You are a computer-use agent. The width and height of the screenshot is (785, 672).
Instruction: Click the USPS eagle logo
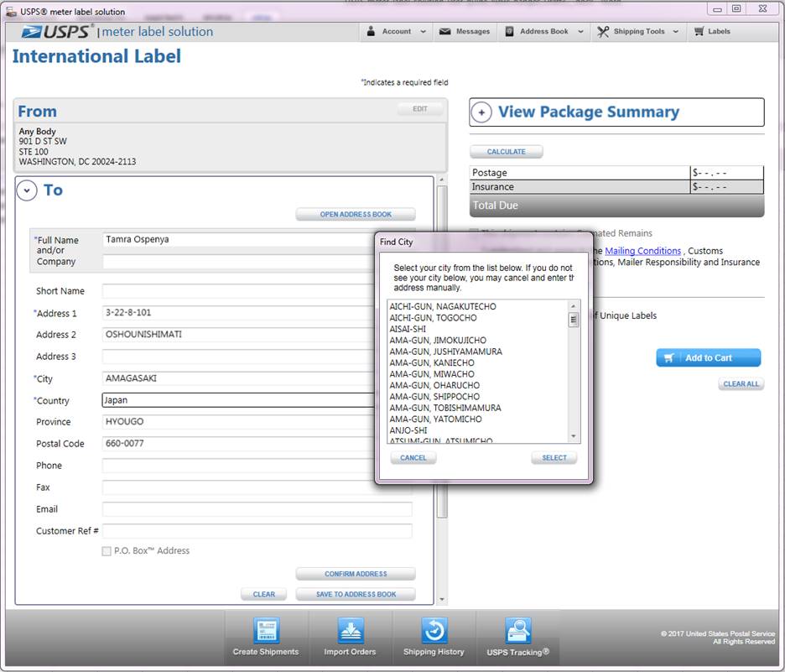pyautogui.click(x=37, y=32)
